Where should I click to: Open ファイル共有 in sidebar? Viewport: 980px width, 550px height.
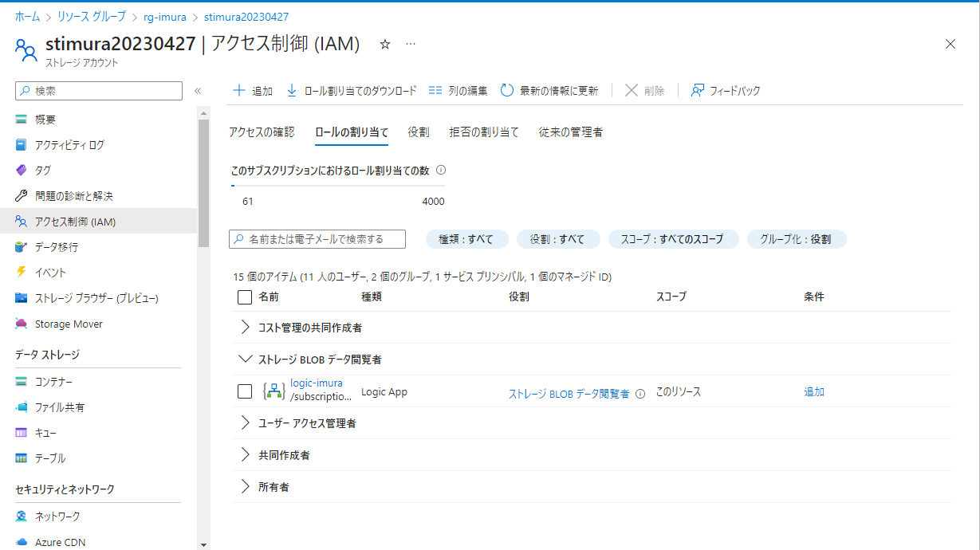60,407
